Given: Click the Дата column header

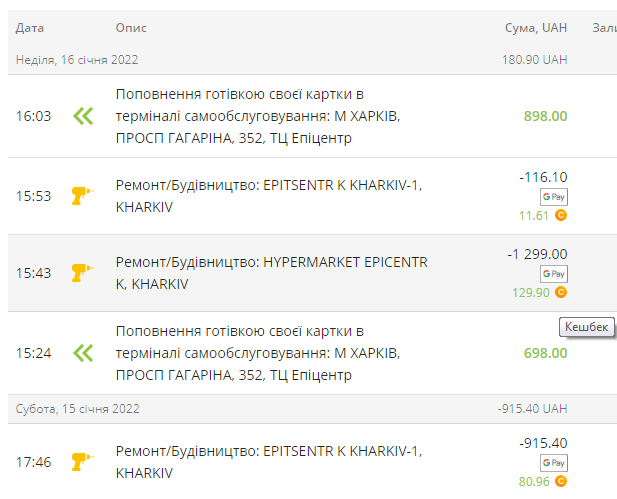Looking at the screenshot, I should tap(30, 28).
